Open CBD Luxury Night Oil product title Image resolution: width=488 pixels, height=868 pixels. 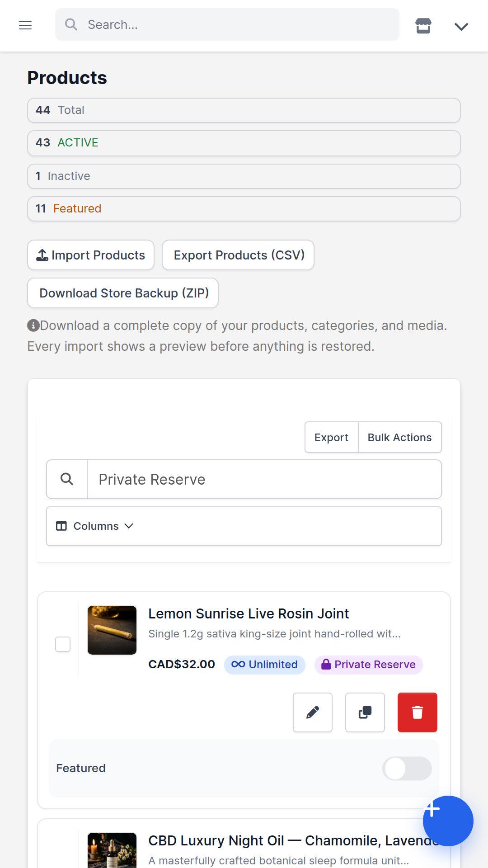coord(294,840)
